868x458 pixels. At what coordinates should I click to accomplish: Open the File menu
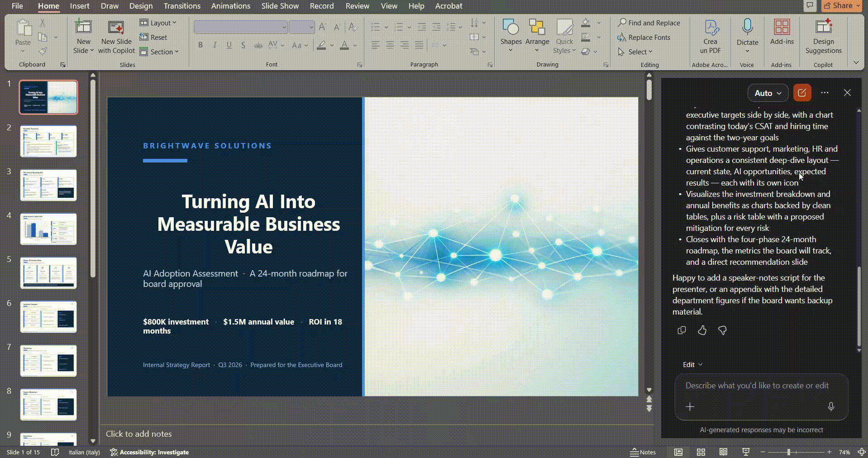(17, 6)
